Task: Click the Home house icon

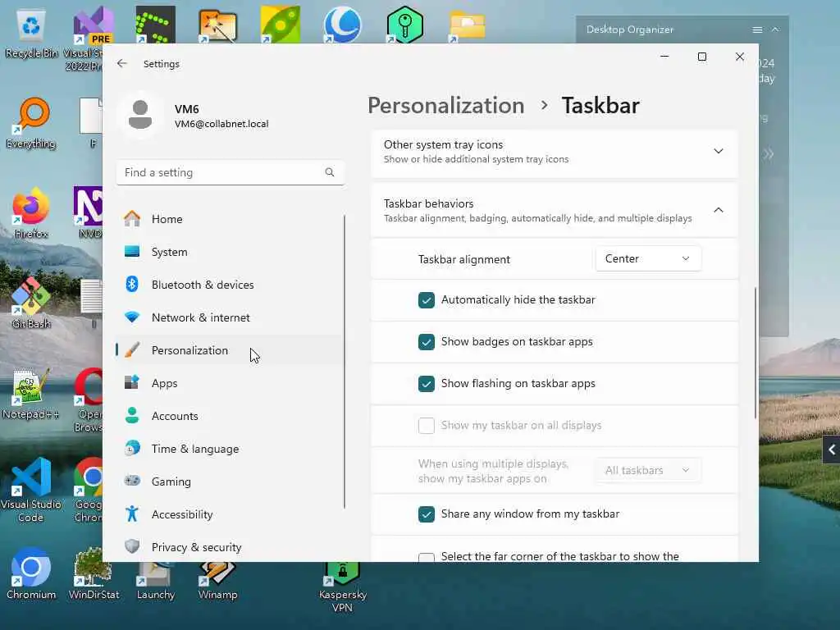Action: [132, 218]
